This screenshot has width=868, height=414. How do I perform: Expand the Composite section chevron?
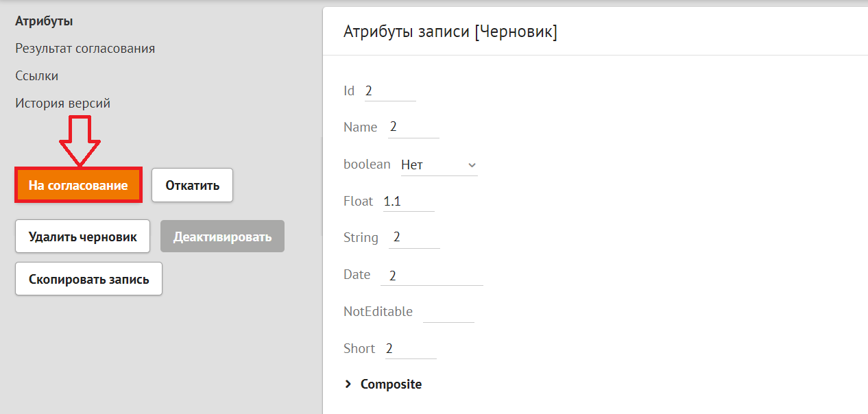pos(348,385)
